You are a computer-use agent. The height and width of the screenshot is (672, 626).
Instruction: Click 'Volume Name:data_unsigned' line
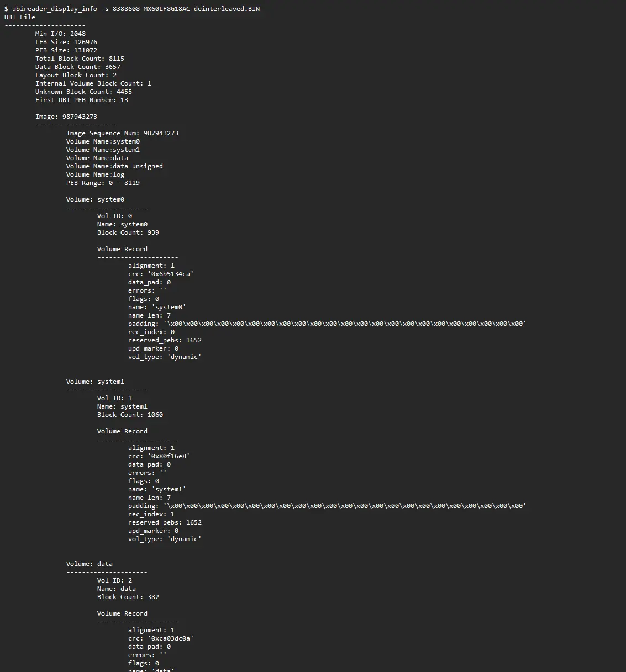(x=114, y=166)
